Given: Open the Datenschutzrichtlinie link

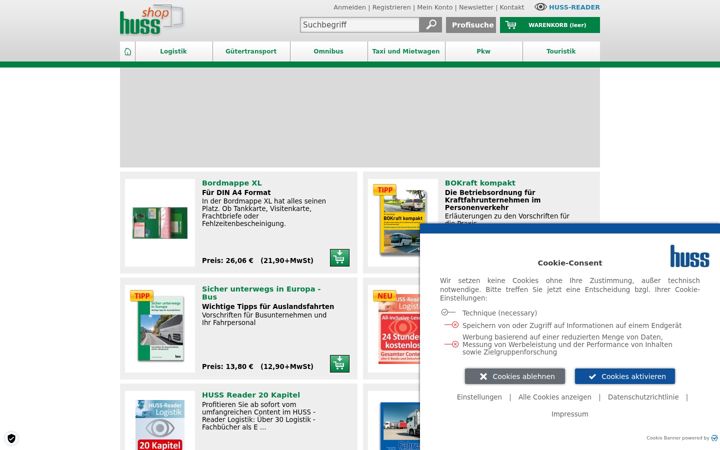Looking at the screenshot, I should coord(643,397).
